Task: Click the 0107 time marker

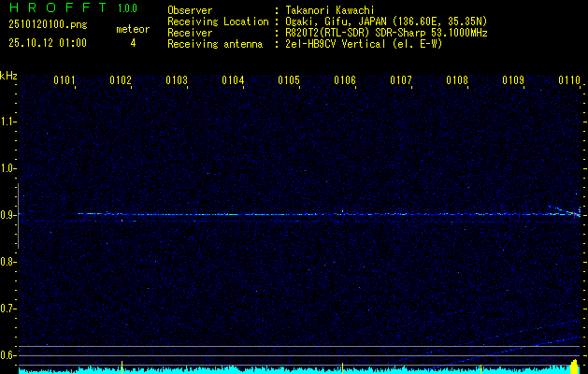Action: click(x=401, y=80)
